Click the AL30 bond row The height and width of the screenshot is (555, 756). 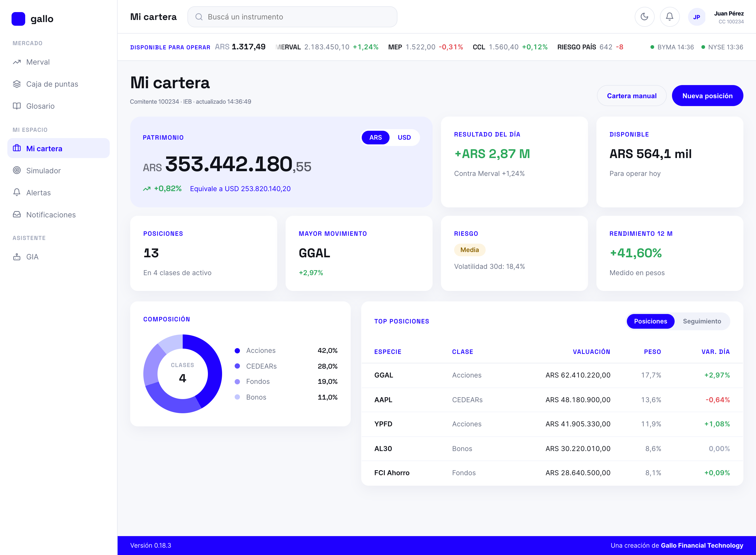(552, 448)
